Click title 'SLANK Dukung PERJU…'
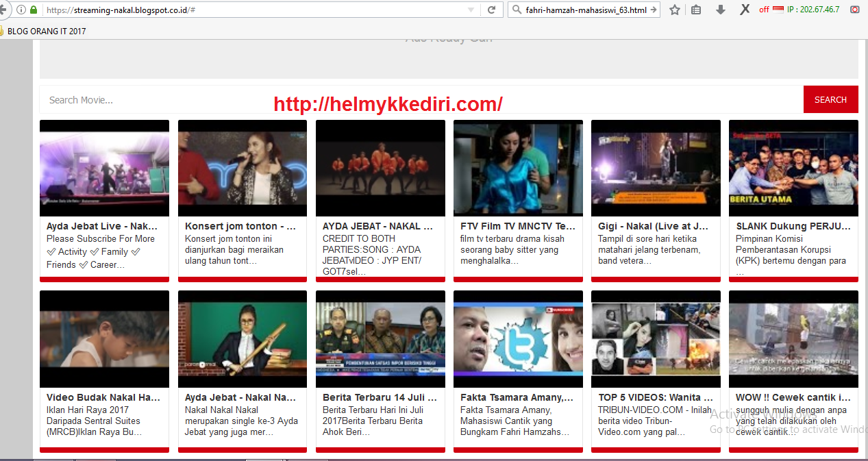Image resolution: width=868 pixels, height=461 pixels. click(x=793, y=226)
